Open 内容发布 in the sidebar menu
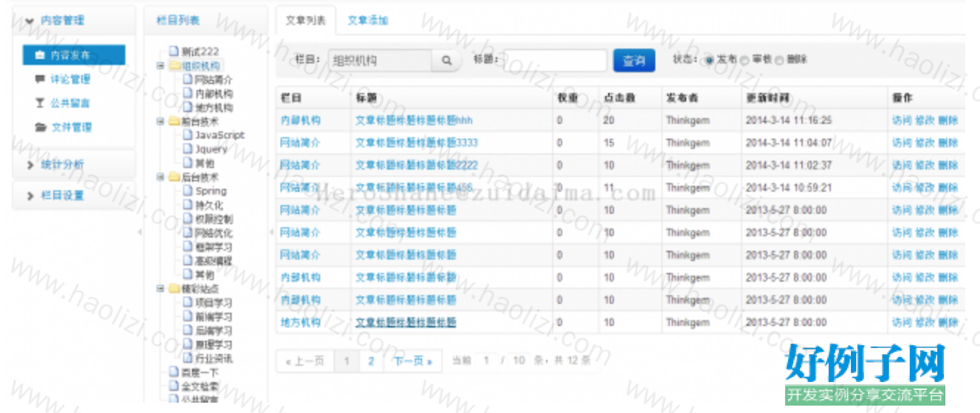 (x=74, y=56)
